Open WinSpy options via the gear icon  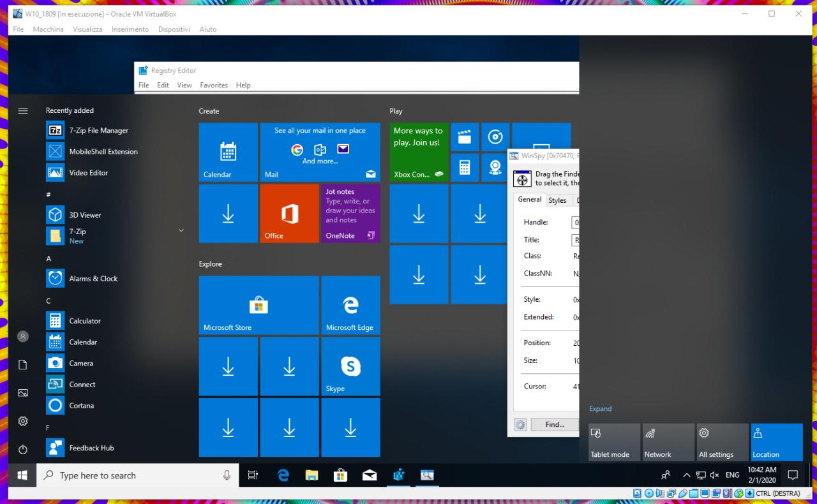pyautogui.click(x=520, y=424)
